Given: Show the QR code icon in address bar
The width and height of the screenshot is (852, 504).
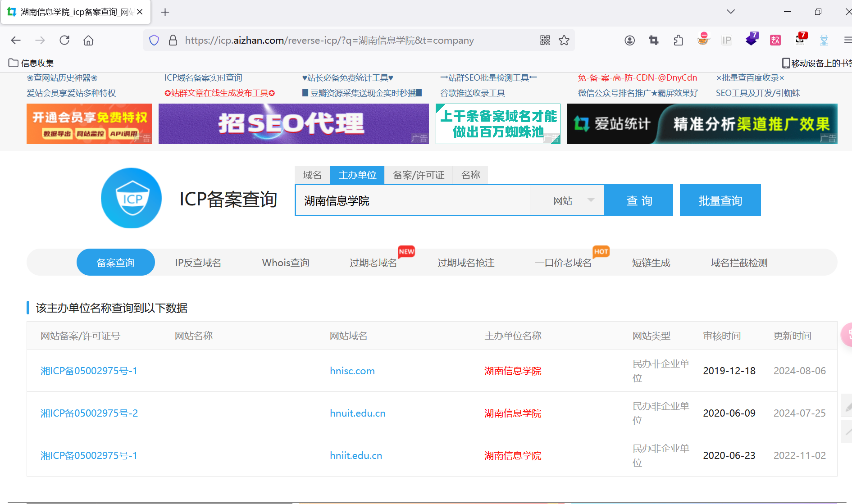Looking at the screenshot, I should click(545, 41).
